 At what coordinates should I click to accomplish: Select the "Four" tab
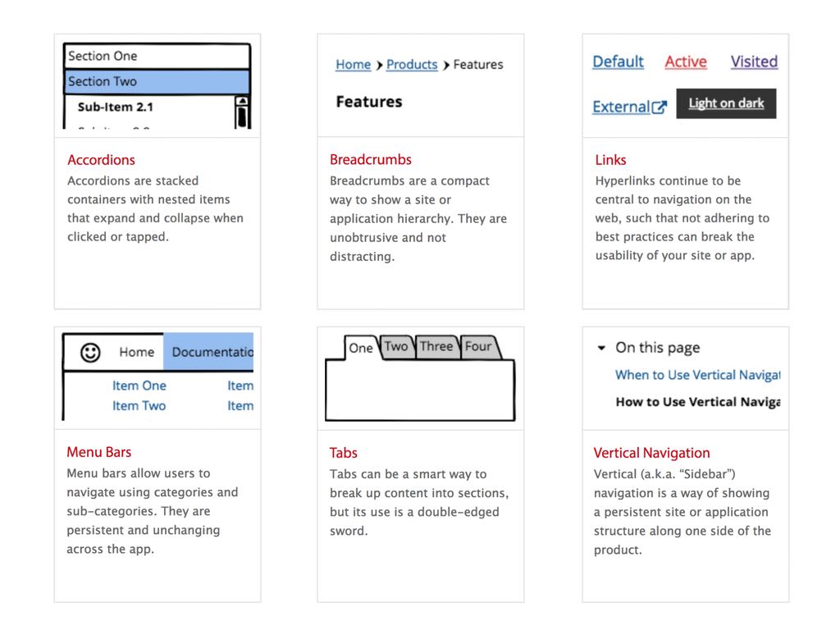479,347
